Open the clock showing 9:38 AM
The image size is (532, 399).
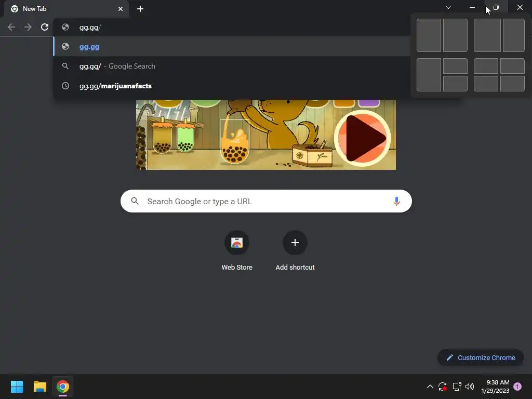(495, 387)
